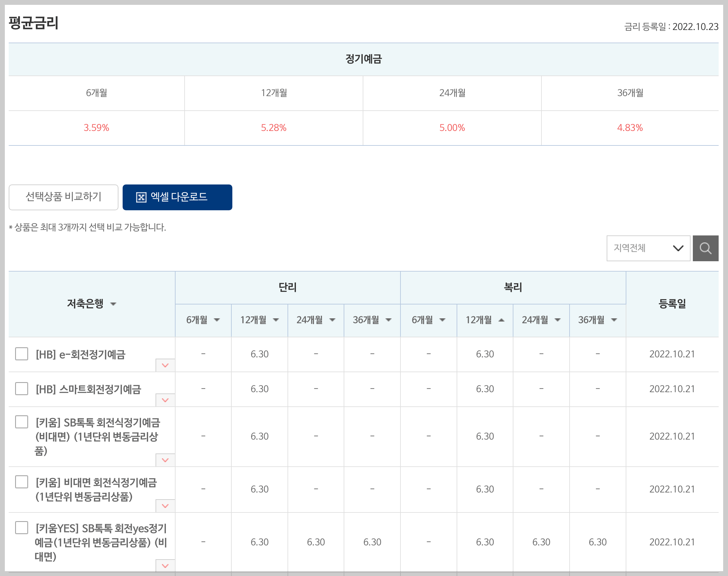Viewport: 728px width, 576px height.
Task: Sort by 저축은행 name arrow
Action: (113, 304)
